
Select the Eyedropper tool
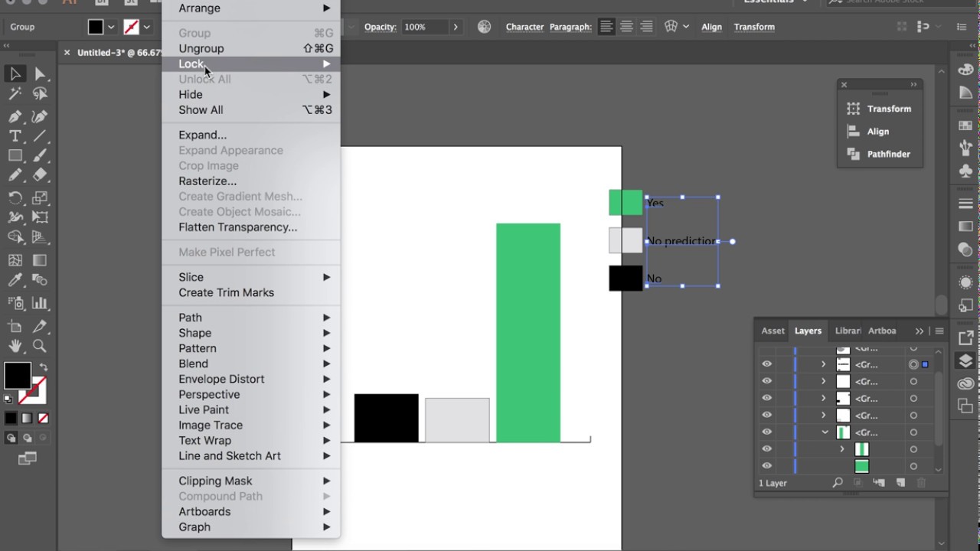(x=15, y=281)
